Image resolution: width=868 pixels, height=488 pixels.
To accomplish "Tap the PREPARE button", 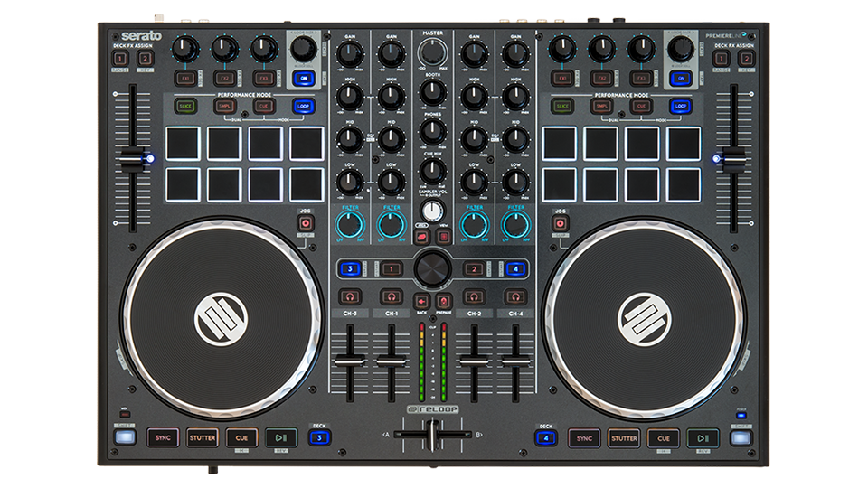I will (443, 302).
